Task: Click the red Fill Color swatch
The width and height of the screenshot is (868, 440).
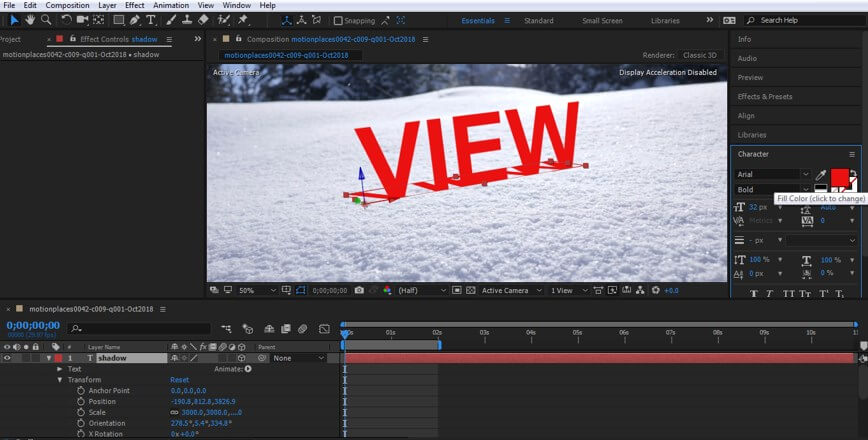Action: tap(839, 177)
